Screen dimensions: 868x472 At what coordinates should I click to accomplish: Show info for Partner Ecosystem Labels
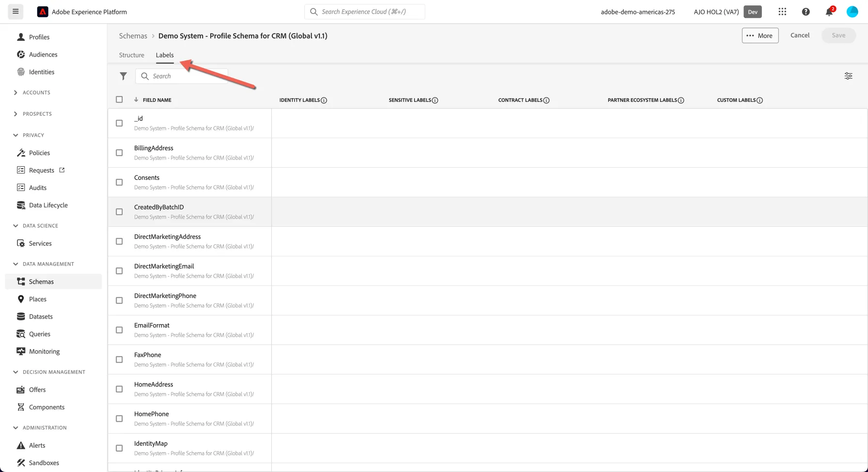[681, 100]
